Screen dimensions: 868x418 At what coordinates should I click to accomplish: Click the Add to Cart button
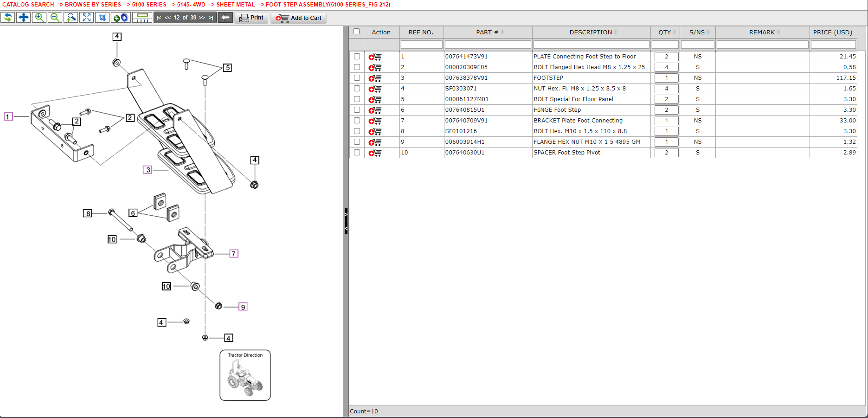(x=299, y=18)
